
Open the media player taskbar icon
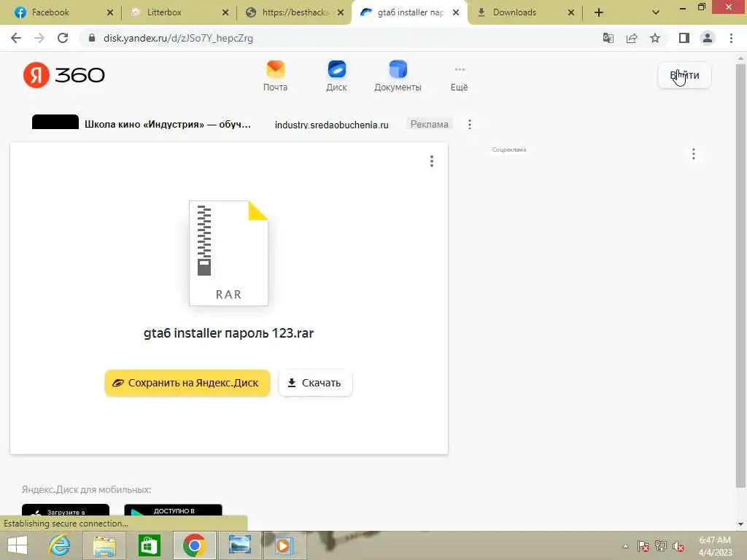coord(285,545)
